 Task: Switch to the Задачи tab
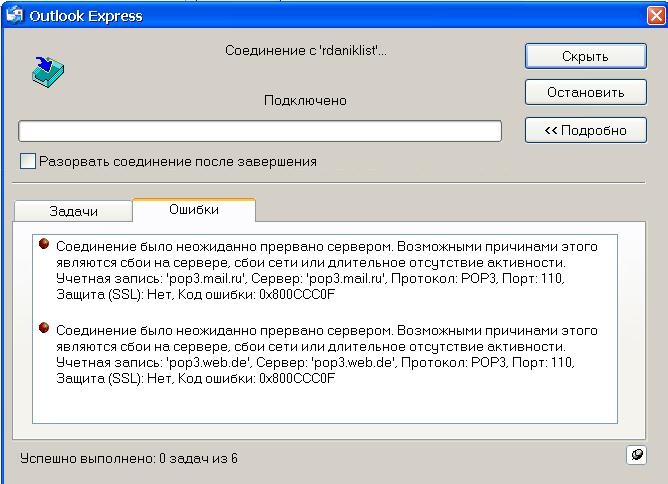[73, 211]
